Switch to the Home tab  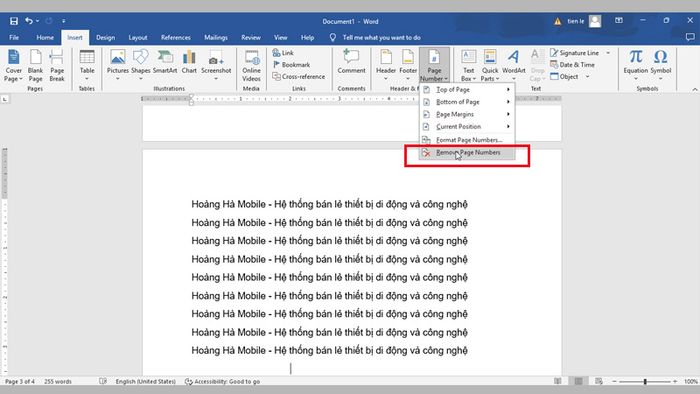click(x=45, y=37)
